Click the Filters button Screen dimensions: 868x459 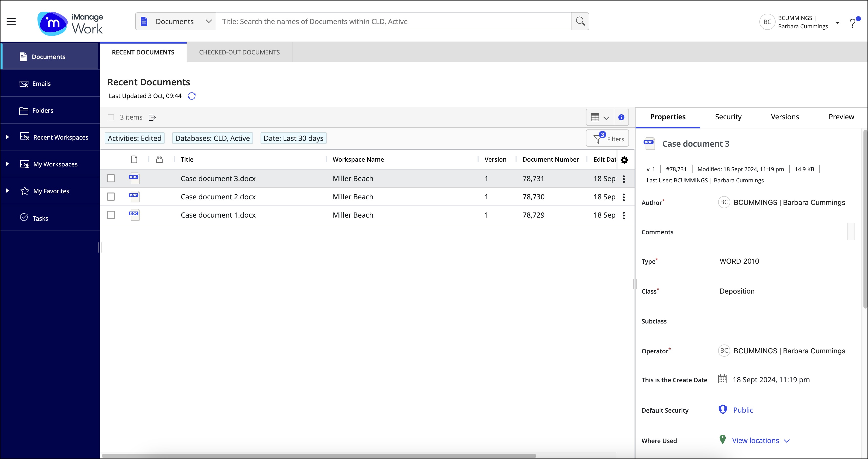tap(607, 139)
